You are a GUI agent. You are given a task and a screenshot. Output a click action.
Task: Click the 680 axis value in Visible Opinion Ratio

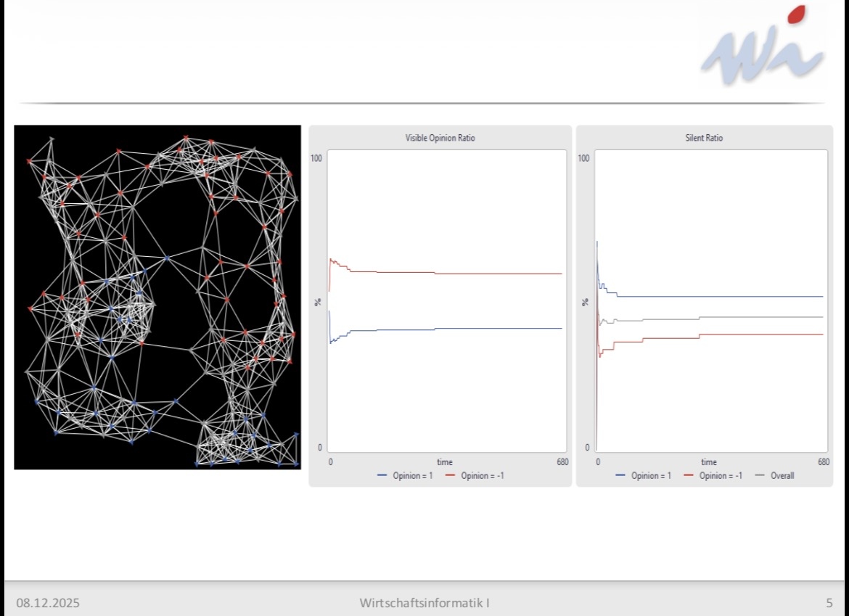[562, 462]
